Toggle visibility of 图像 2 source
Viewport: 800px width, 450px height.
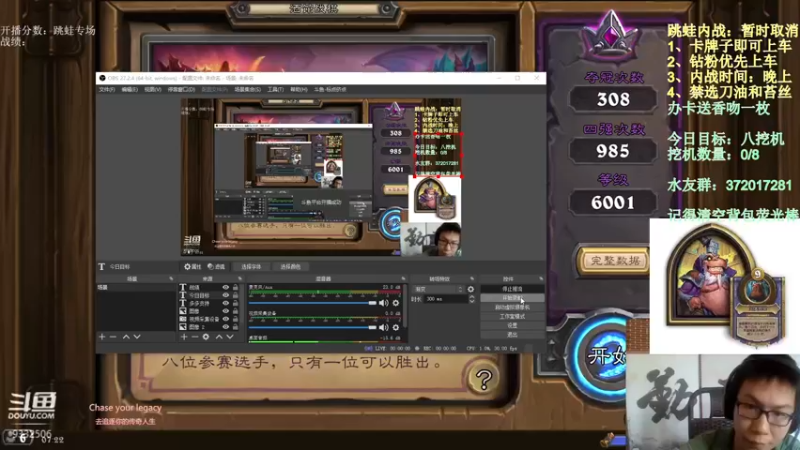226,327
